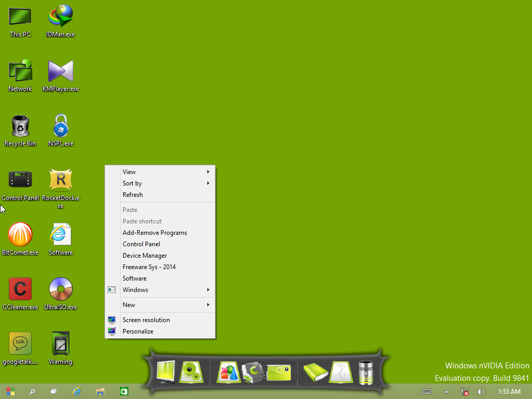The width and height of the screenshot is (532, 399).
Task: Click the gears settings icon on the dock
Action: [x=192, y=371]
